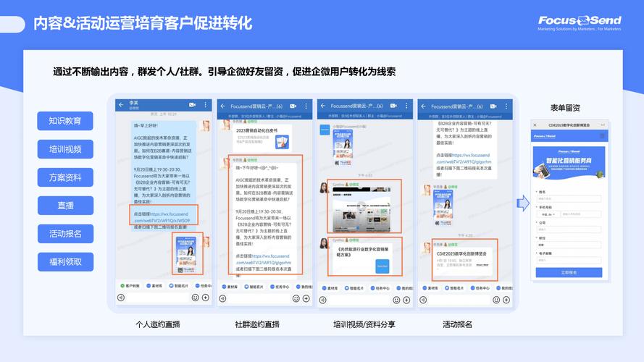Open emoji picker in 李某 chat
Viewport: 644px width, 362px height.
click(x=196, y=298)
